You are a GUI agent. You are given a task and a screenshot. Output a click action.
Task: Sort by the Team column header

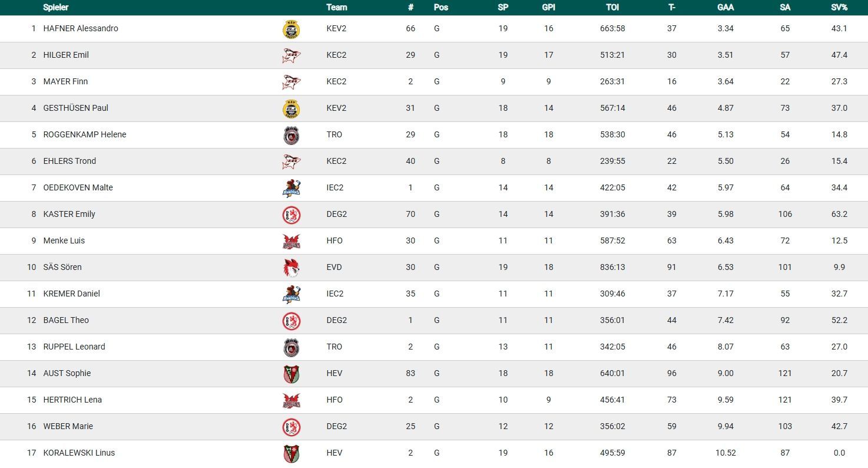click(x=337, y=8)
